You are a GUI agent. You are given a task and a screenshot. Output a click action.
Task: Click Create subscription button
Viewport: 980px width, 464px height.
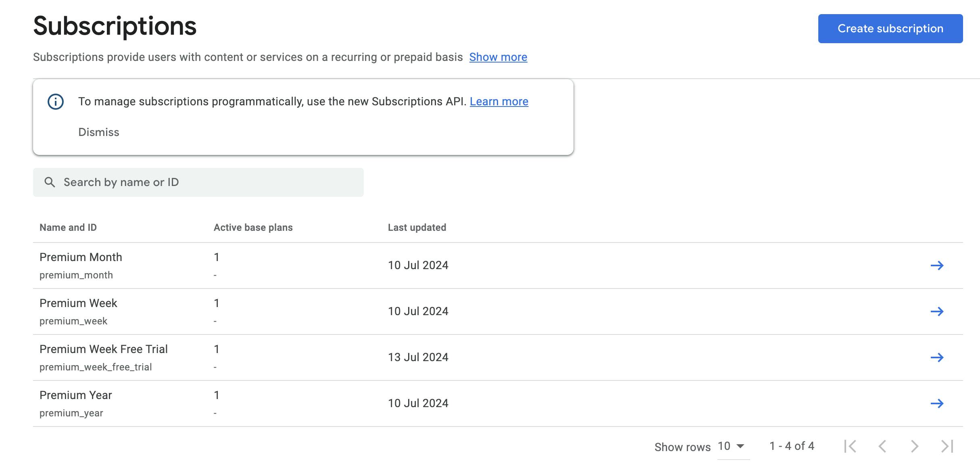[x=890, y=29]
